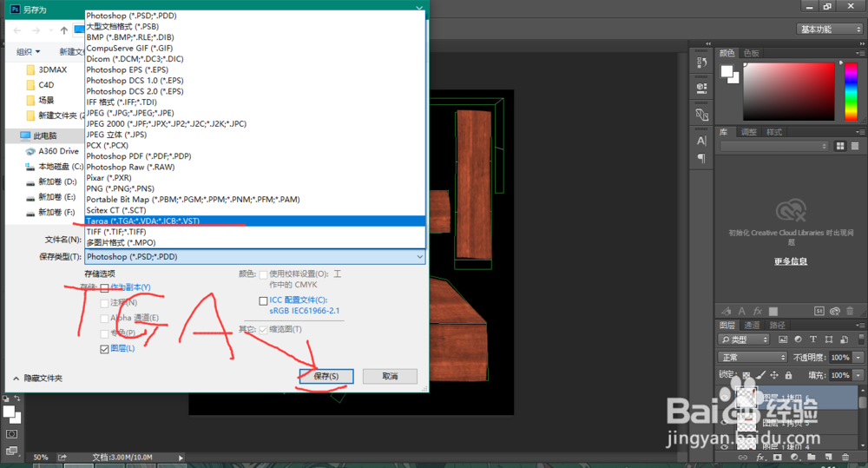Filter layers by adjustment layer kind
Image resolution: width=868 pixels, height=468 pixels.
(x=798, y=339)
